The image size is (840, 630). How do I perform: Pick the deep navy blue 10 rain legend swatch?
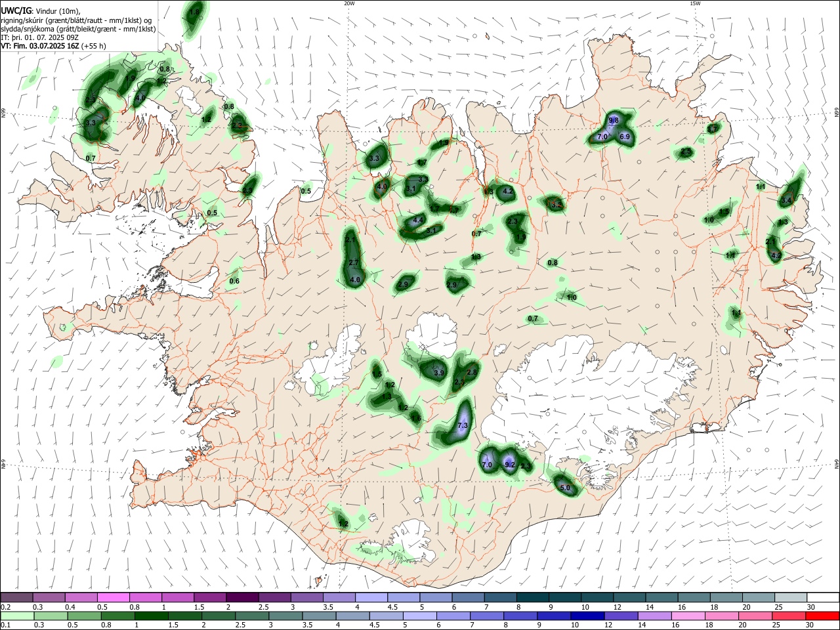(587, 616)
